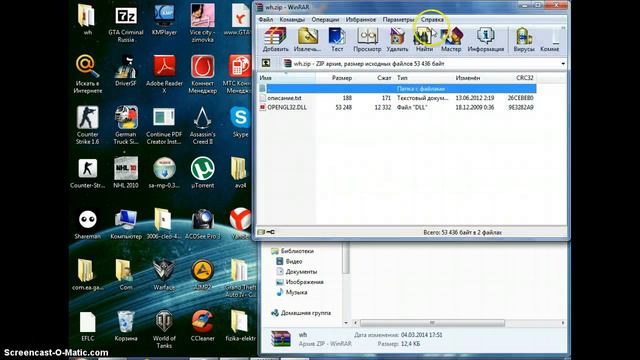
Task: Select the Компьютер desktop icon
Action: (x=126, y=224)
